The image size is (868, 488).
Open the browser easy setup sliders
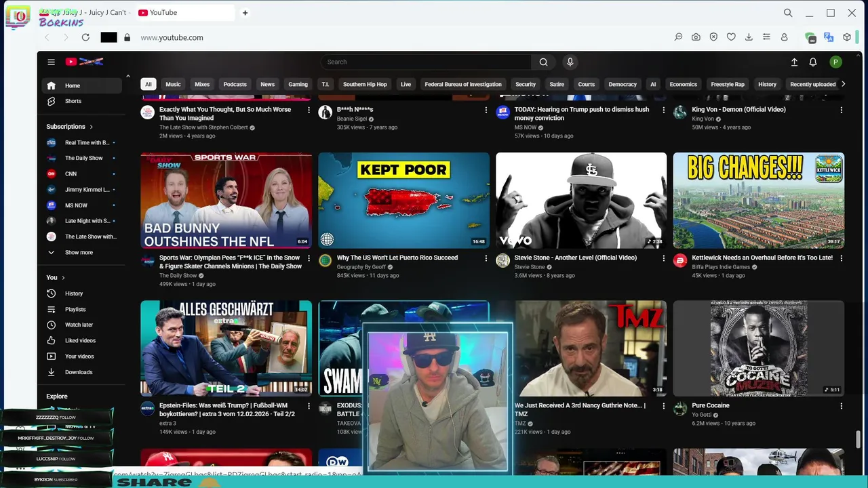pos(766,37)
